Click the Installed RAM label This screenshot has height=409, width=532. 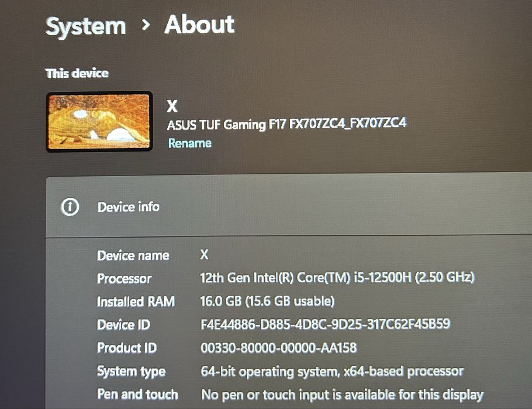pyautogui.click(x=136, y=302)
